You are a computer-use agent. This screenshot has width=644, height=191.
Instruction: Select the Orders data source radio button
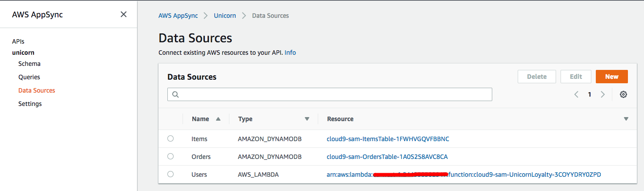click(170, 156)
